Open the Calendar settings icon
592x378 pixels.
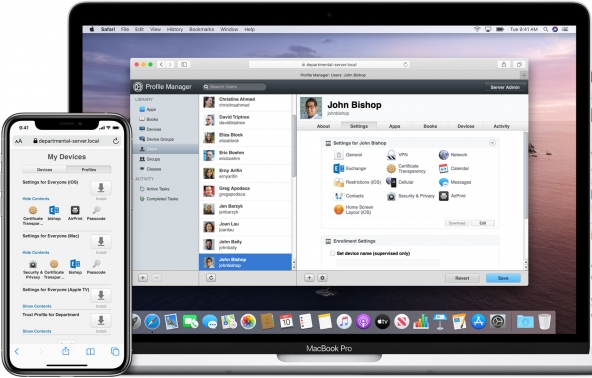pyautogui.click(x=444, y=168)
